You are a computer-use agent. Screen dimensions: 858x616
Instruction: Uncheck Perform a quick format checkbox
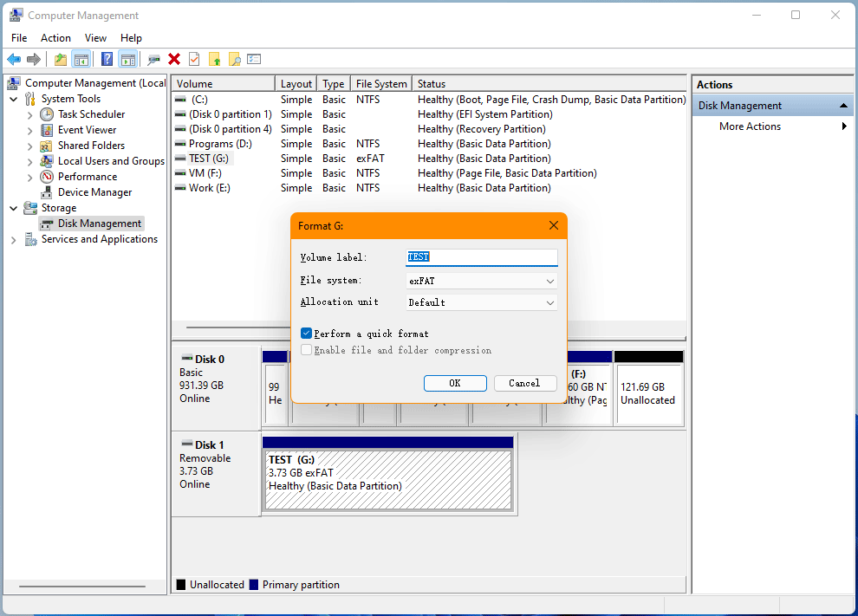pos(307,334)
